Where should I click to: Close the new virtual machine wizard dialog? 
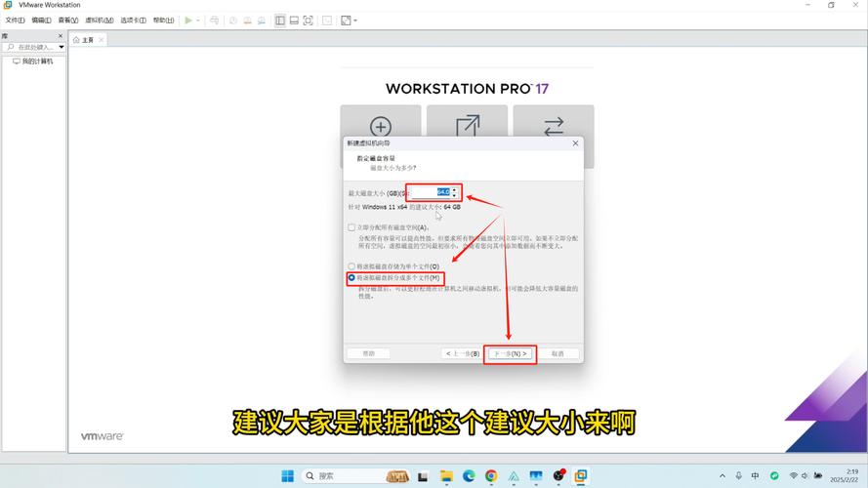click(575, 143)
